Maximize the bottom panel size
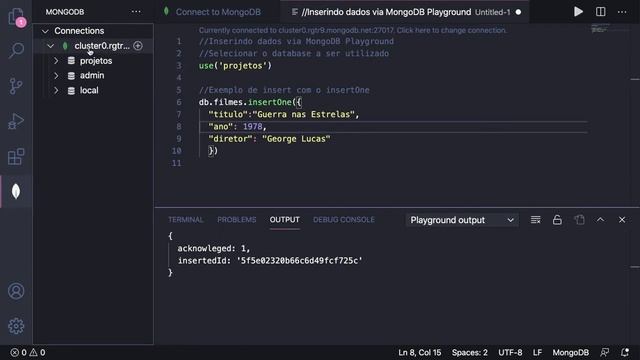 (x=600, y=220)
